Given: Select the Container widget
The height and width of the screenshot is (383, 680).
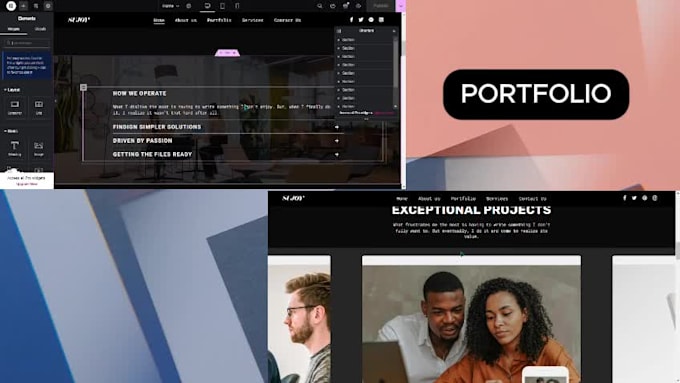Looking at the screenshot, I should (15, 107).
